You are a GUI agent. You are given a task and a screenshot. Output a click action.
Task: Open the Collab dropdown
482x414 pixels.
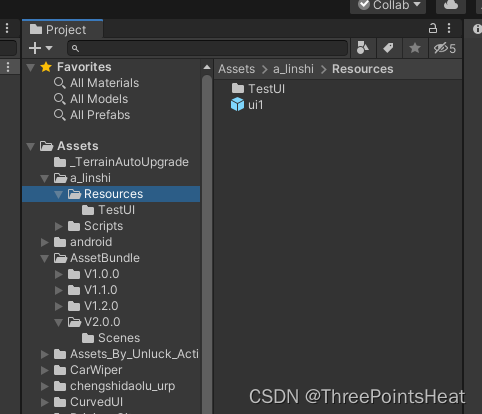point(388,5)
